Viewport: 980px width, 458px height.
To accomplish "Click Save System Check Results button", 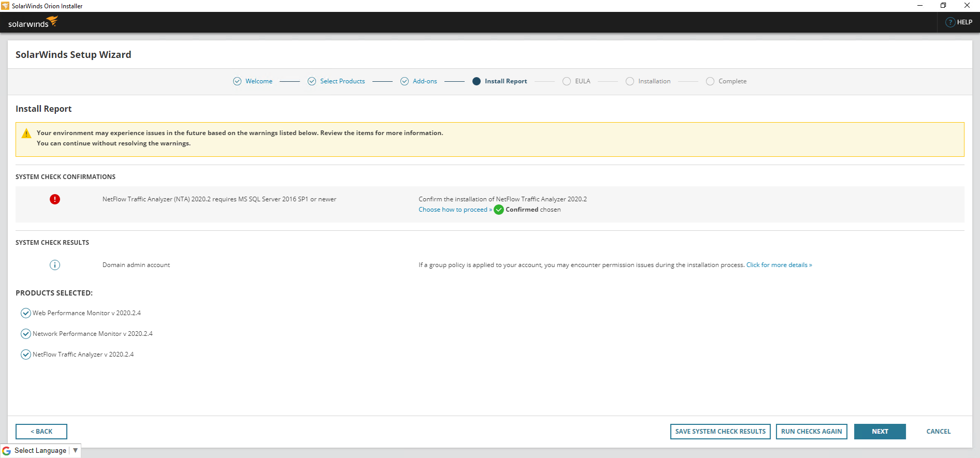I will pos(720,432).
